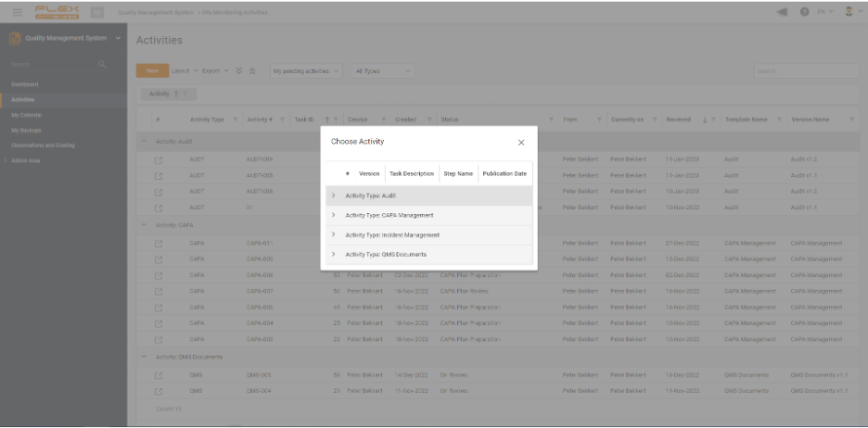
Task: Open the user profile avatar menu
Action: [x=849, y=11]
